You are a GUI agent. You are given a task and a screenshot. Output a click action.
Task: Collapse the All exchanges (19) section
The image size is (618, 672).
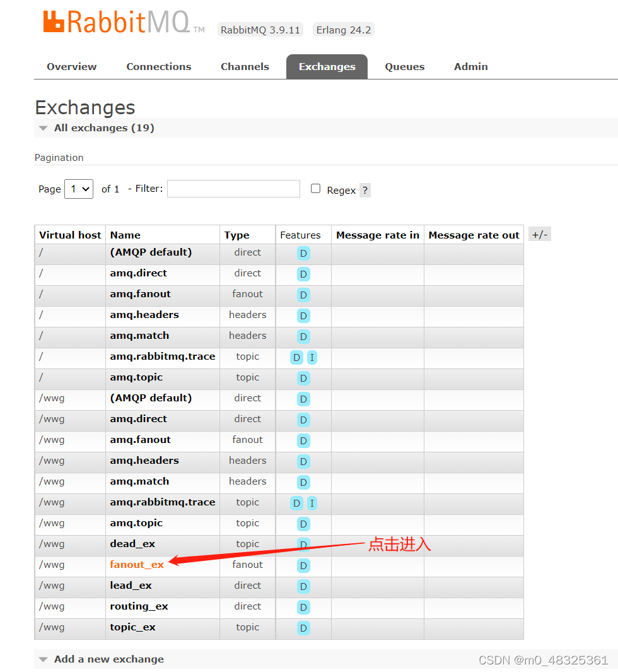pos(104,127)
